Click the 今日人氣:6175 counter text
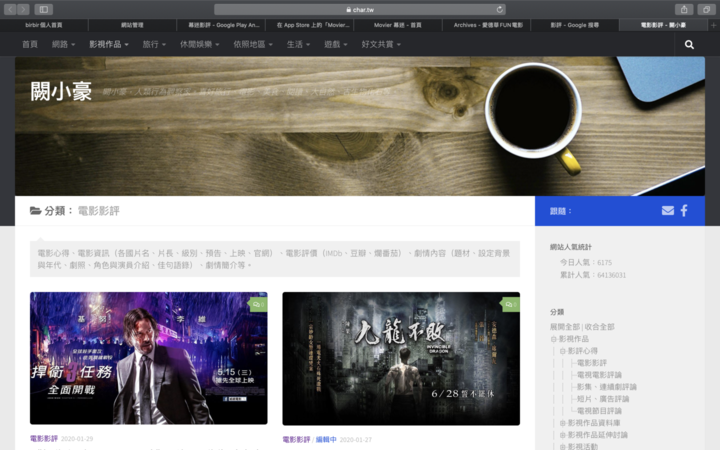 [x=586, y=262]
